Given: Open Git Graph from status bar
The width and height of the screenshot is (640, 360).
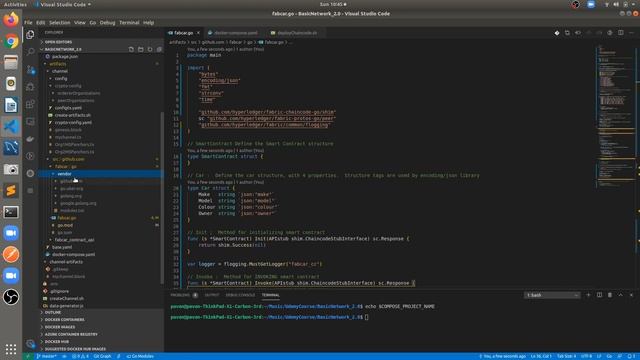Looking at the screenshot, I should (102, 356).
